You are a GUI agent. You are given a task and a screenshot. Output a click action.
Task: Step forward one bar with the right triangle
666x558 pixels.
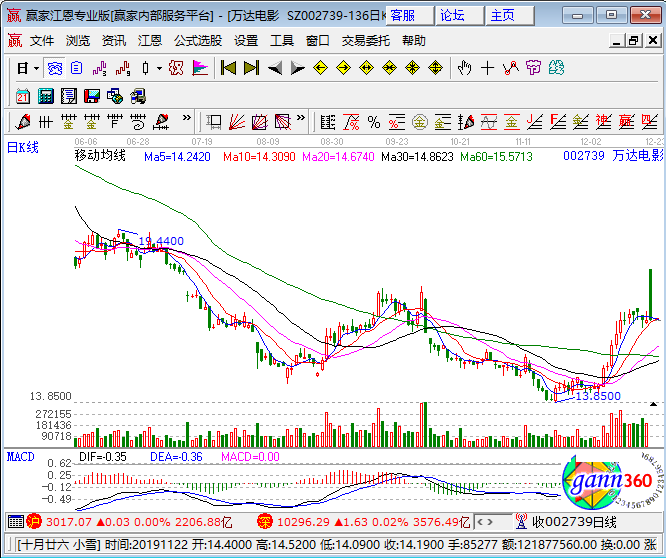(298, 68)
